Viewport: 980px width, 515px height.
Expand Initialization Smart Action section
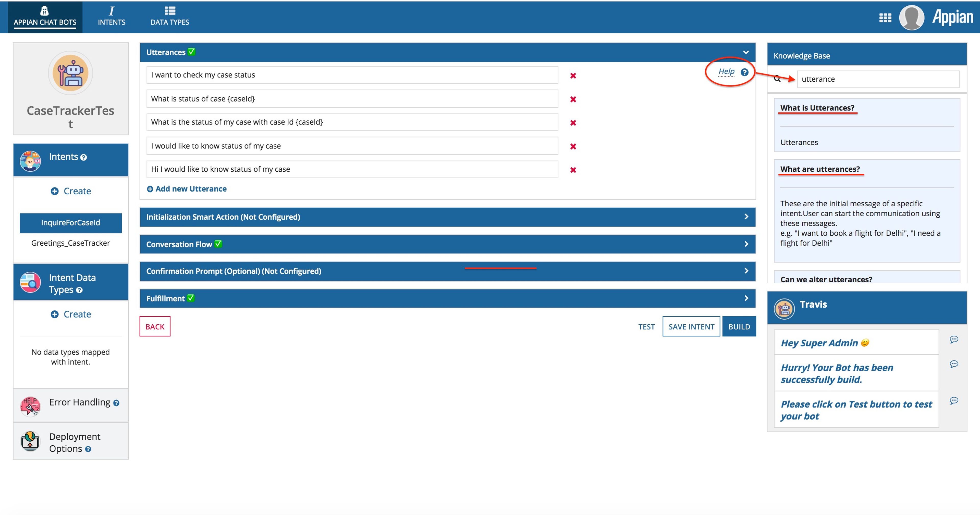pyautogui.click(x=447, y=217)
